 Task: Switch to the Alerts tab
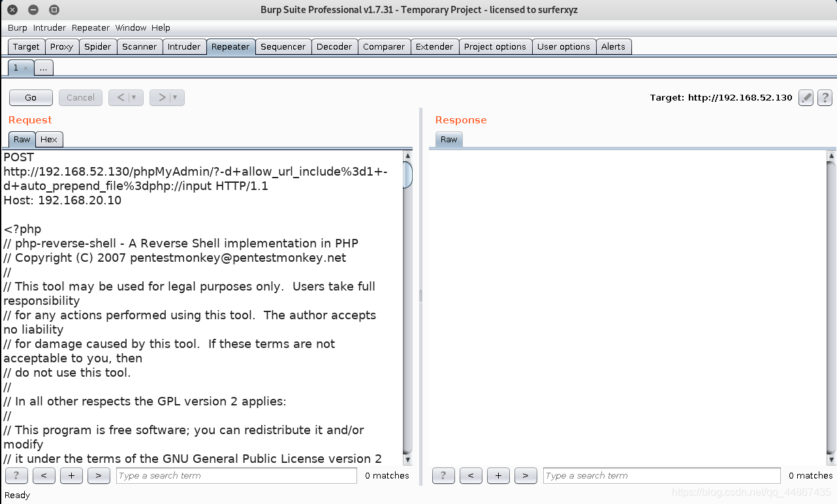pos(613,46)
